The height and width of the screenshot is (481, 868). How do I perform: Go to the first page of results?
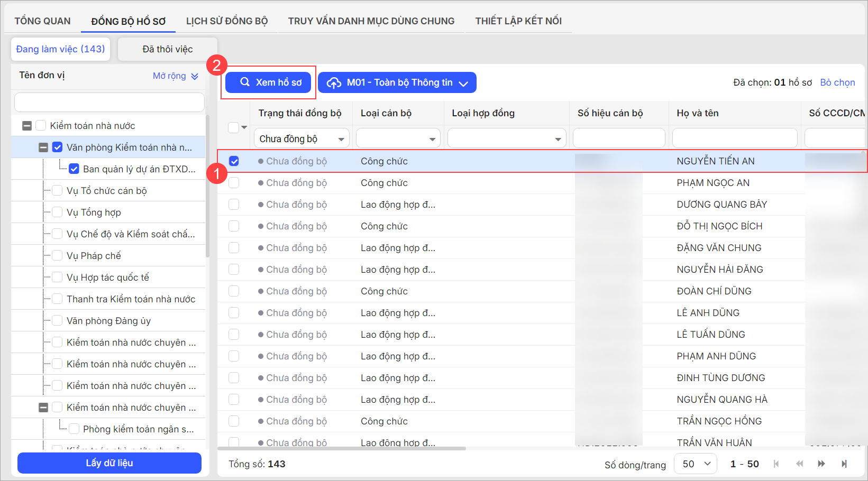(x=776, y=464)
